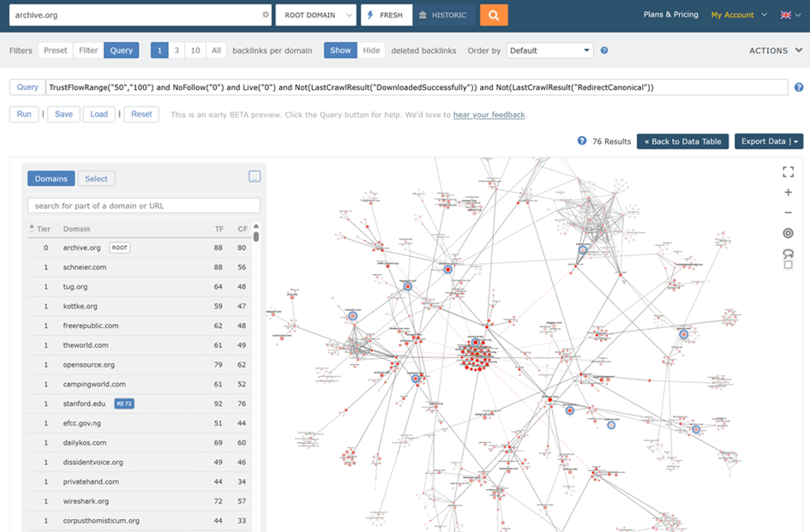Click the domain or URL search box

click(144, 206)
